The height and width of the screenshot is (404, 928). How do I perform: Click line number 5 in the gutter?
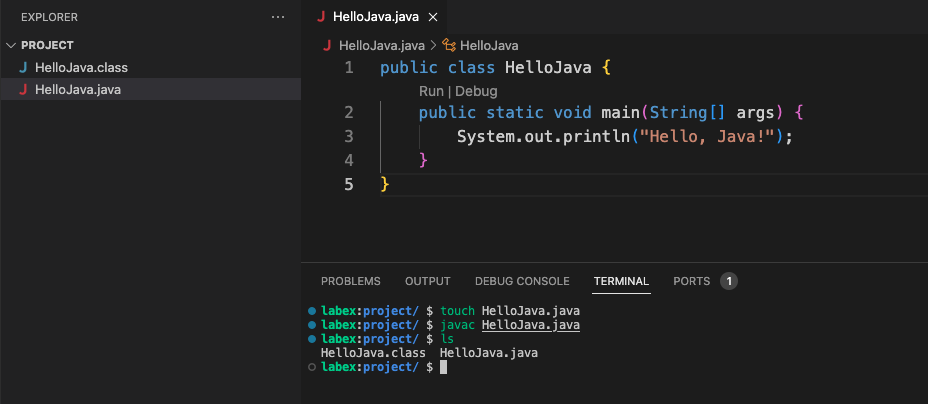[x=349, y=185]
